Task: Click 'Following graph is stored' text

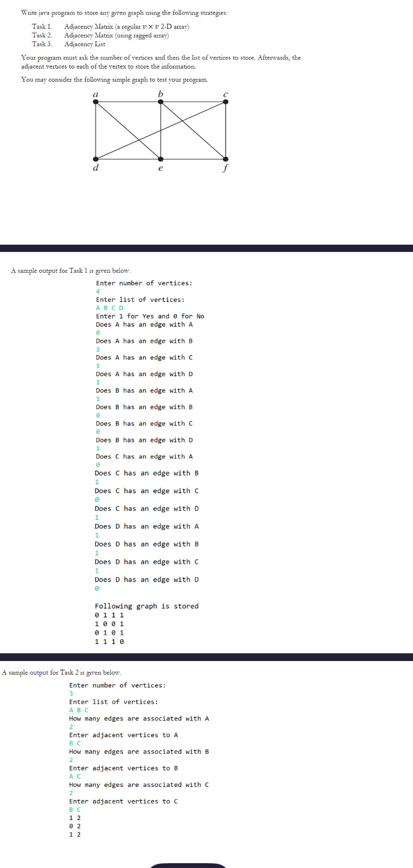Action: (147, 606)
